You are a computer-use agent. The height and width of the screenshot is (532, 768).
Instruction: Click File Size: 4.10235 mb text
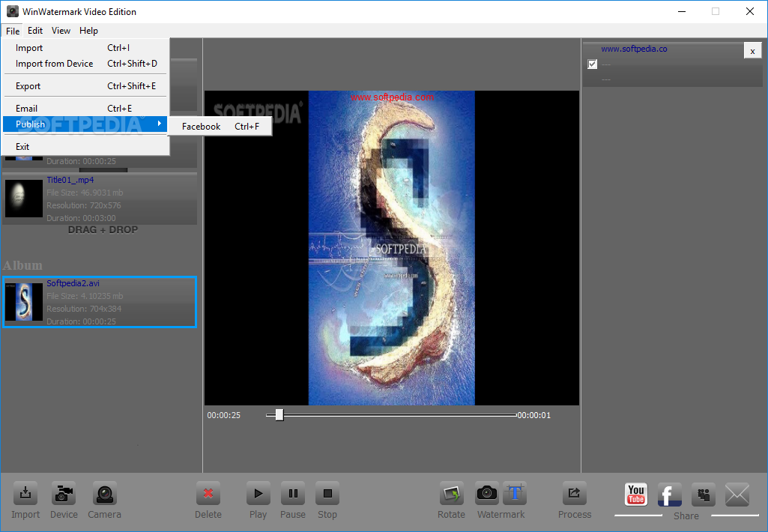point(85,296)
